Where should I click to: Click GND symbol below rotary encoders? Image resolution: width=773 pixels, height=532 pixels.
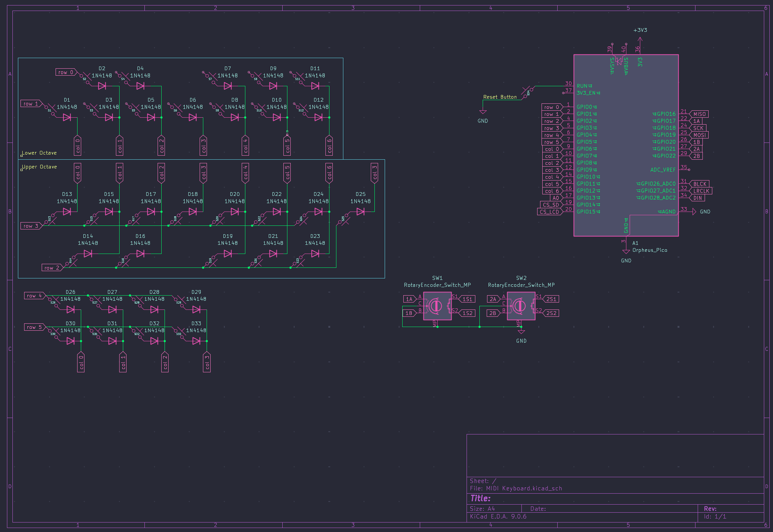tap(521, 332)
